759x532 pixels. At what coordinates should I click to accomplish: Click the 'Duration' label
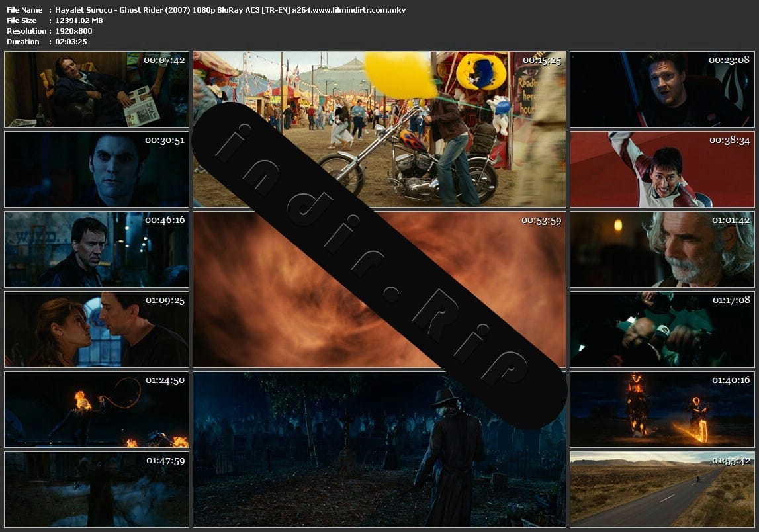23,42
